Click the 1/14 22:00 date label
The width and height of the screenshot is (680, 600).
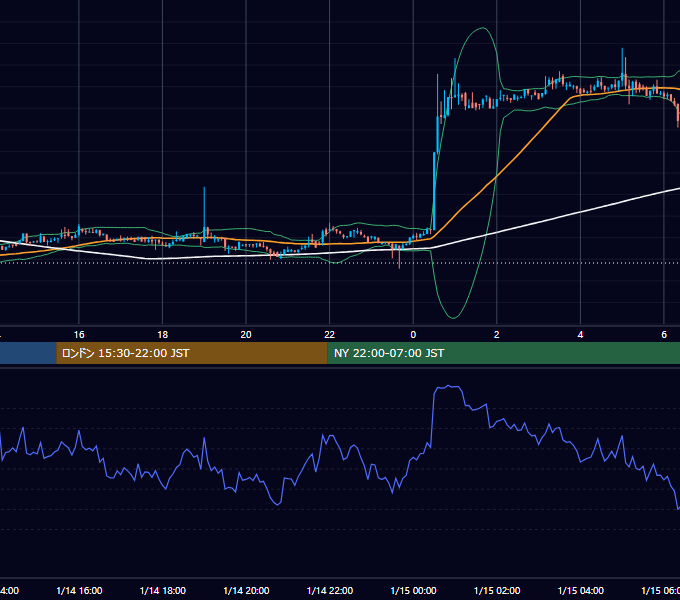[x=330, y=591]
